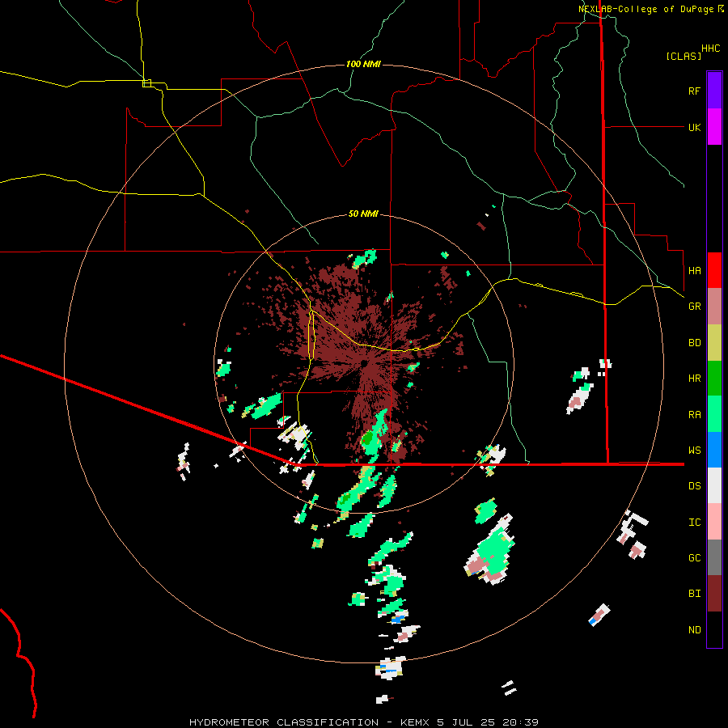Image resolution: width=728 pixels, height=728 pixels.
Task: Click the GC legend label
Action: [694, 558]
